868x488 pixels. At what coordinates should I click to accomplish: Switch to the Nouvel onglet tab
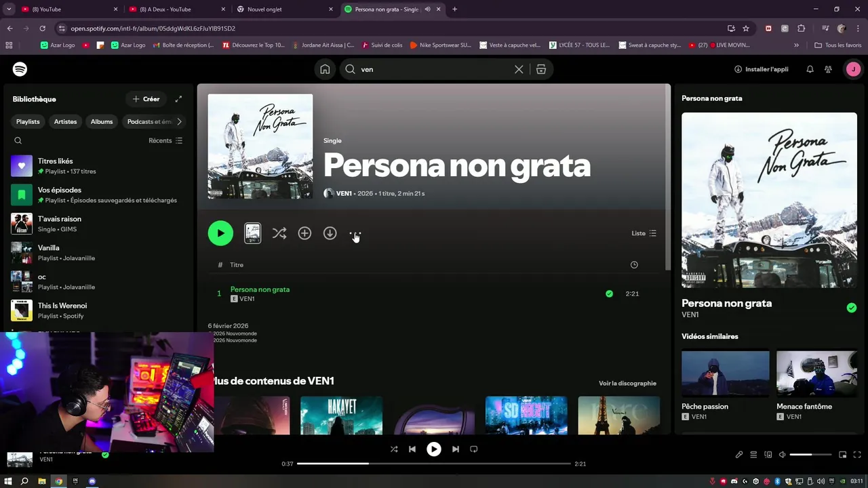(285, 9)
